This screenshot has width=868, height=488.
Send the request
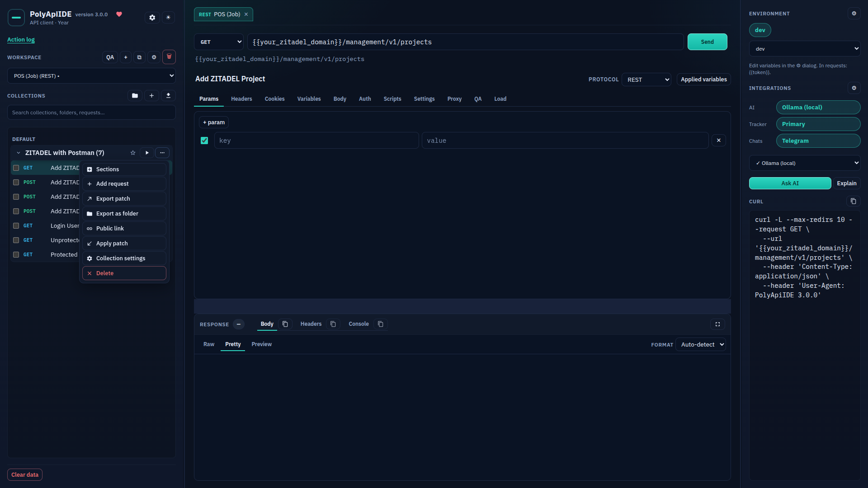coord(708,42)
